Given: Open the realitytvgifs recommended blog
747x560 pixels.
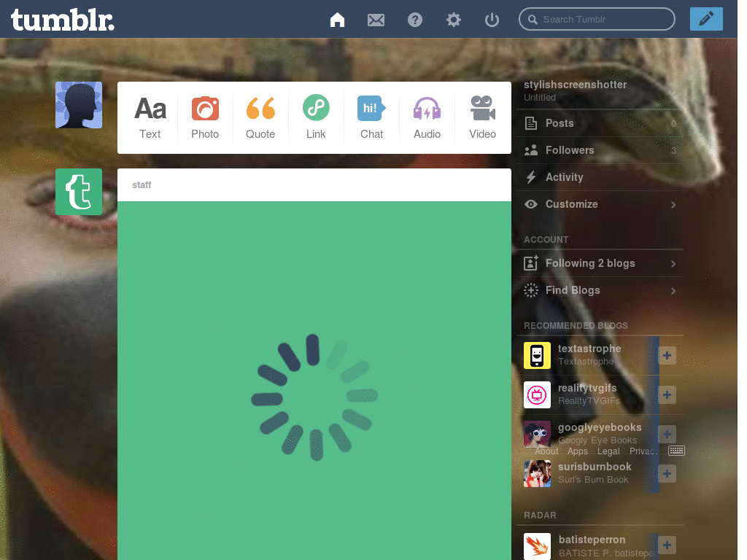Looking at the screenshot, I should tap(587, 388).
